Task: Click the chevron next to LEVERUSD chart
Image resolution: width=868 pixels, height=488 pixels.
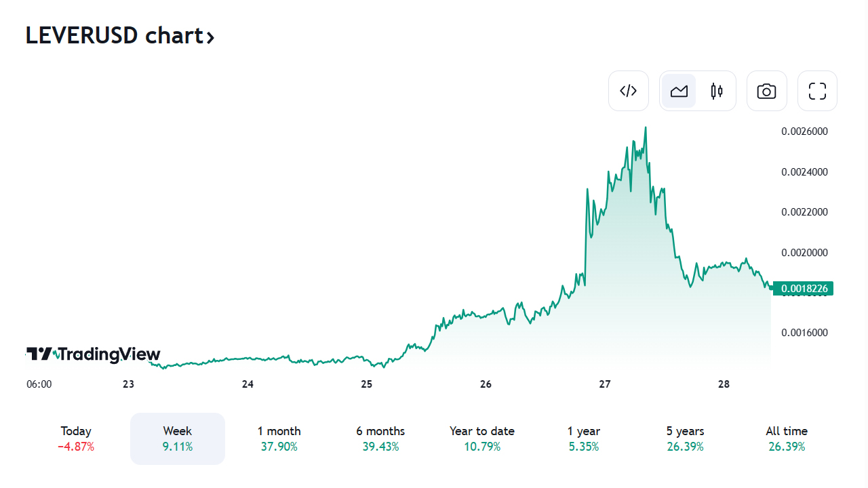Action: (210, 37)
